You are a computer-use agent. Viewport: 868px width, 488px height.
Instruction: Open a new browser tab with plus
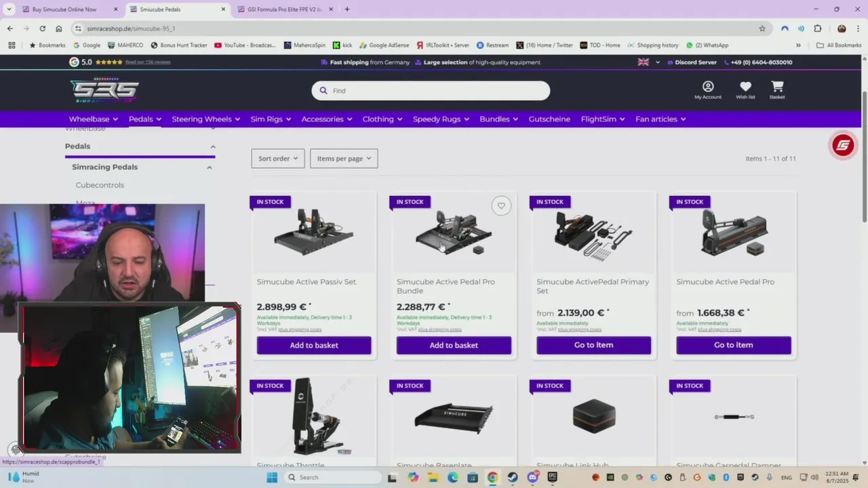pyautogui.click(x=347, y=9)
